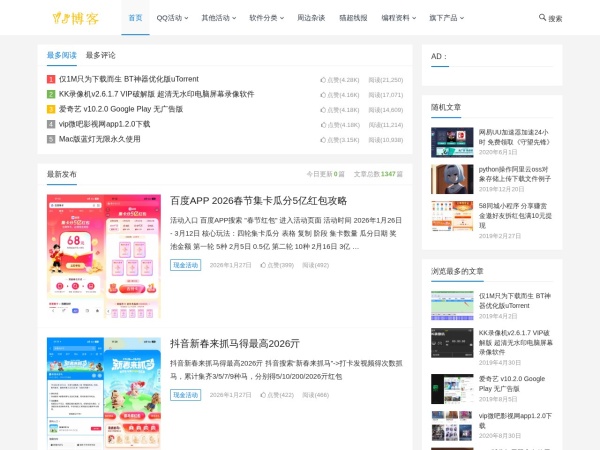Open sidebar link python操作阿里云oss对象存储

(515, 174)
